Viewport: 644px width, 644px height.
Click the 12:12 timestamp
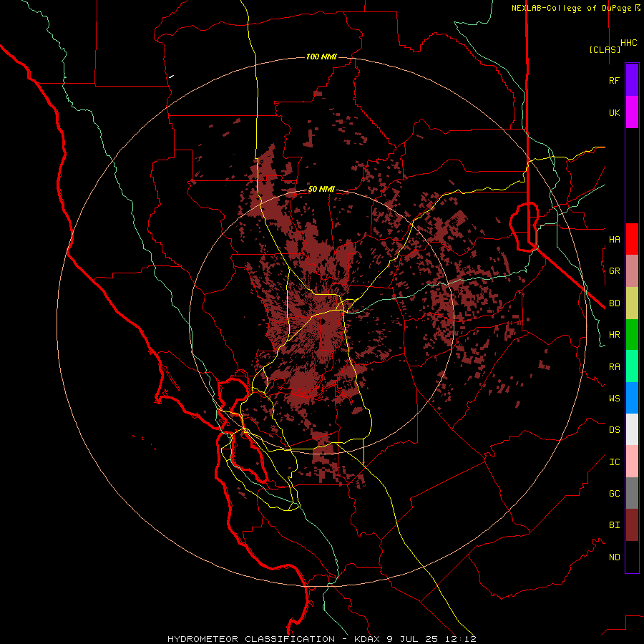point(460,639)
